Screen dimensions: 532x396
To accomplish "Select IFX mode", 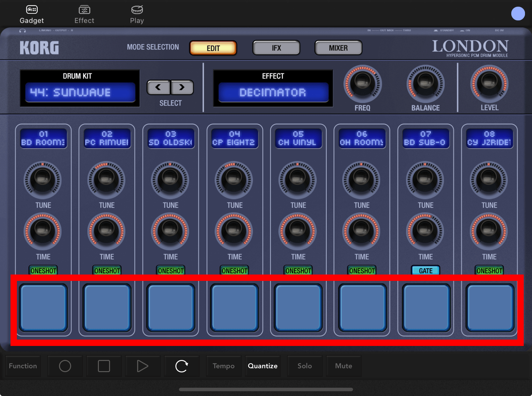I will tap(276, 48).
